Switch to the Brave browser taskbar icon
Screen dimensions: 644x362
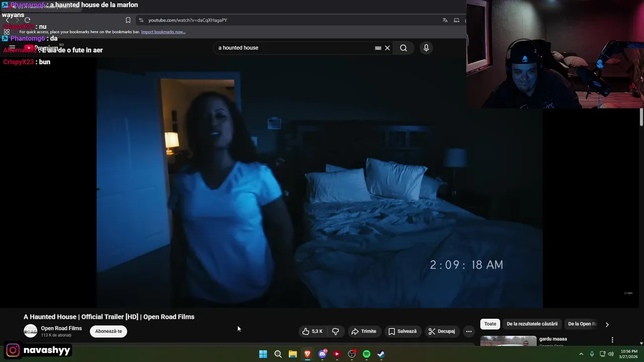(x=307, y=354)
